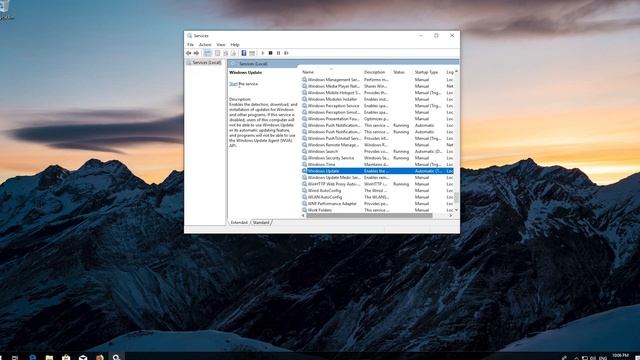Open Firefox from the taskbar
This screenshot has height=360, width=640.
pyautogui.click(x=100, y=357)
